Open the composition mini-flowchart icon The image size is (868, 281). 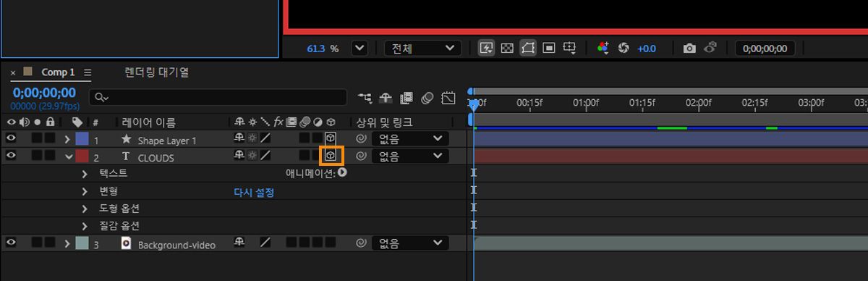(365, 97)
